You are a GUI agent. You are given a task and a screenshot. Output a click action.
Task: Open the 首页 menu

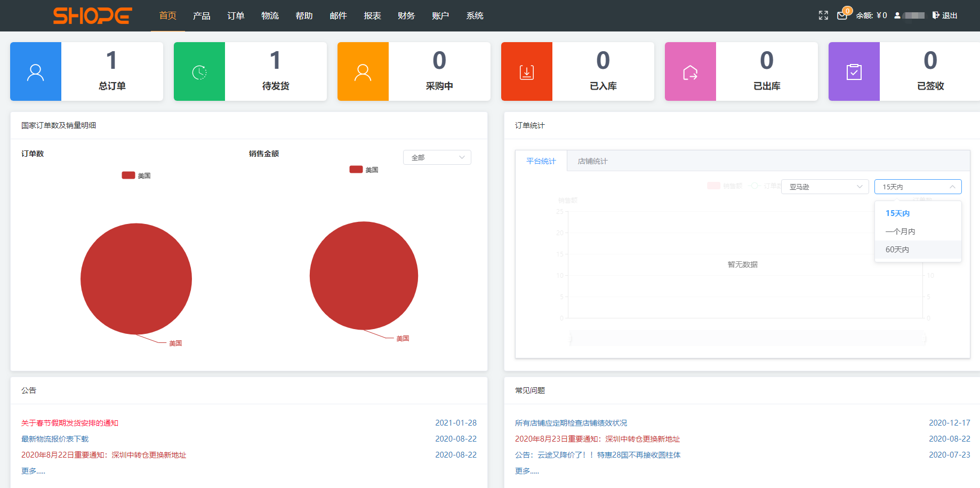click(x=168, y=15)
